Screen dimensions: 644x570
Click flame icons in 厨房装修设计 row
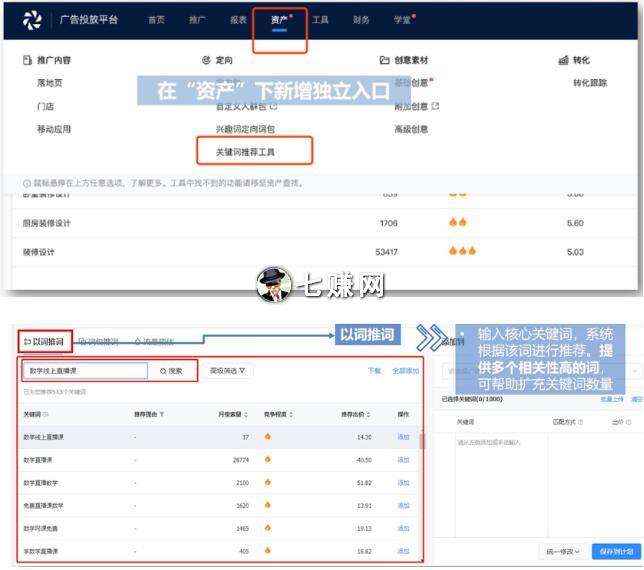[x=458, y=223]
